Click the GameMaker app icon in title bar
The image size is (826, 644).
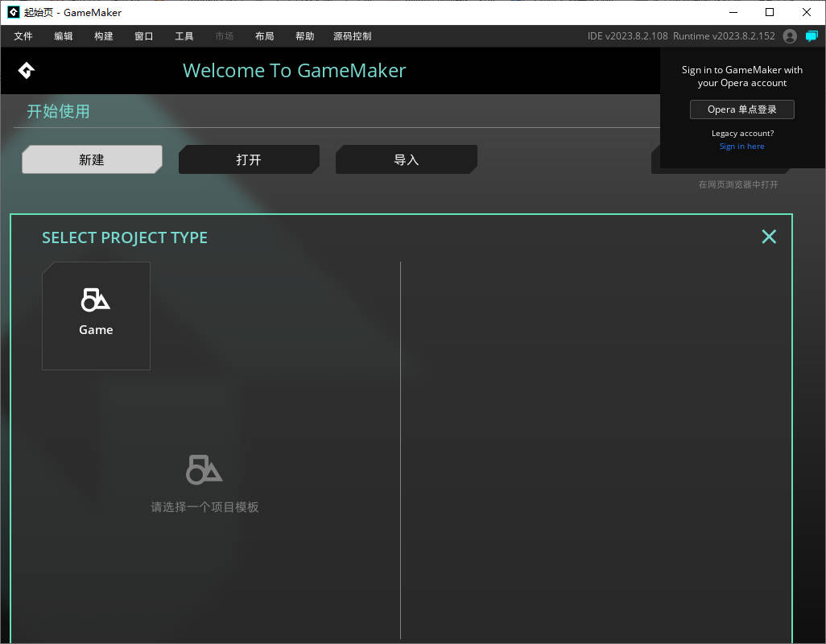pos(13,12)
